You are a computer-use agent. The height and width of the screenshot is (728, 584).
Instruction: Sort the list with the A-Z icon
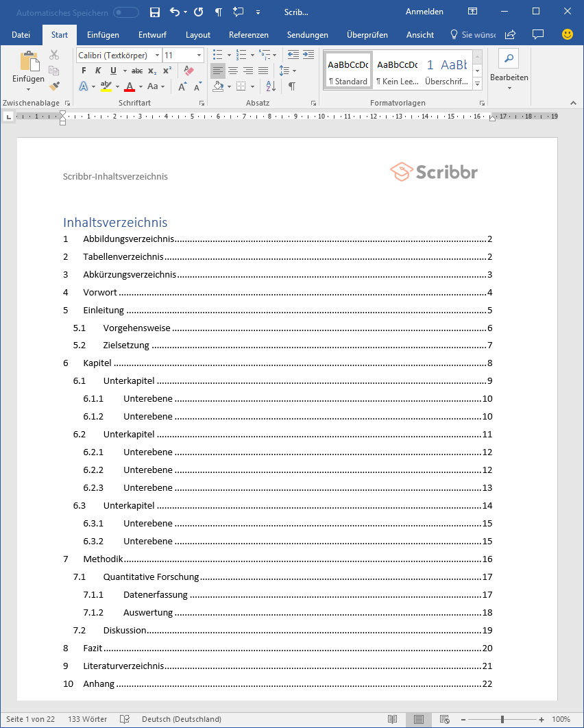[270, 85]
